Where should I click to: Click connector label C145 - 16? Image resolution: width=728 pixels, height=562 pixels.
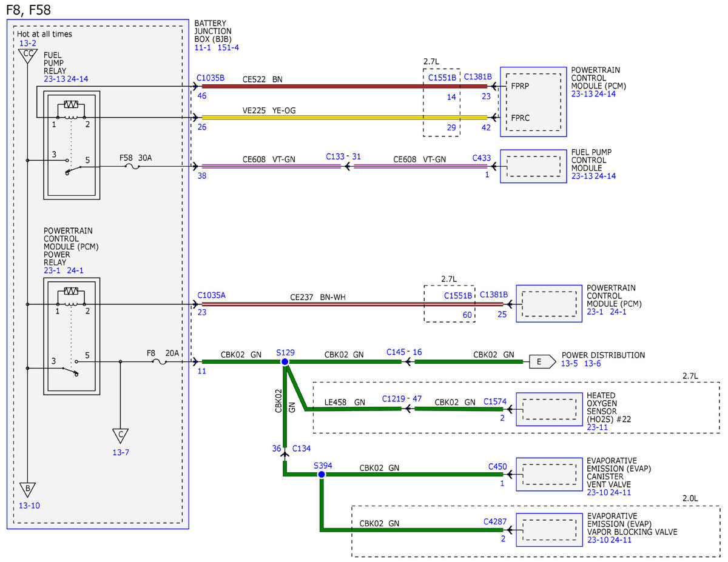404,352
